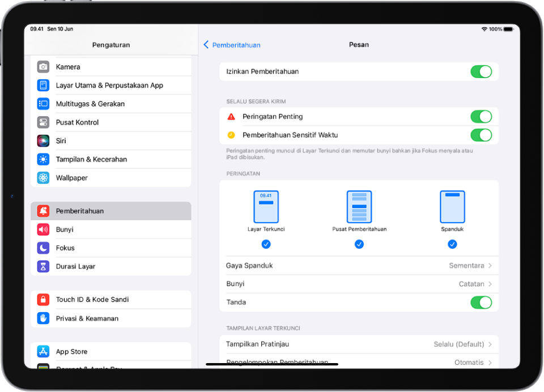Open Fokus settings row

point(111,248)
